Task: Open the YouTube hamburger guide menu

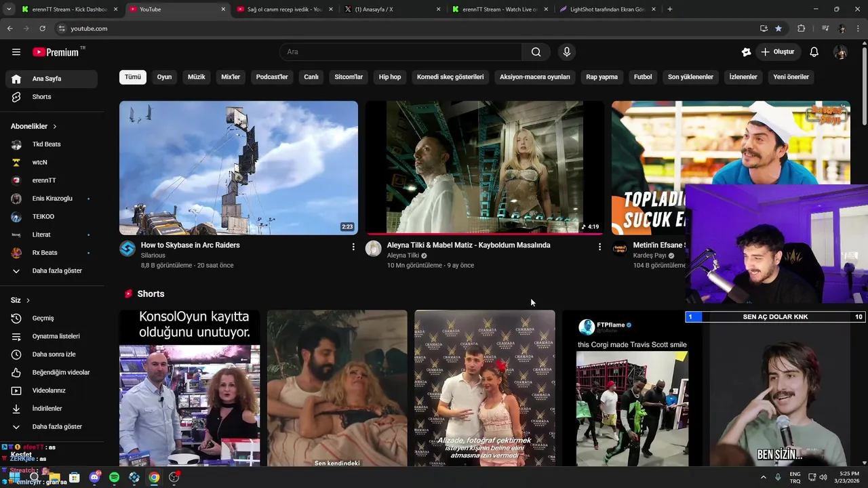Action: coord(16,52)
